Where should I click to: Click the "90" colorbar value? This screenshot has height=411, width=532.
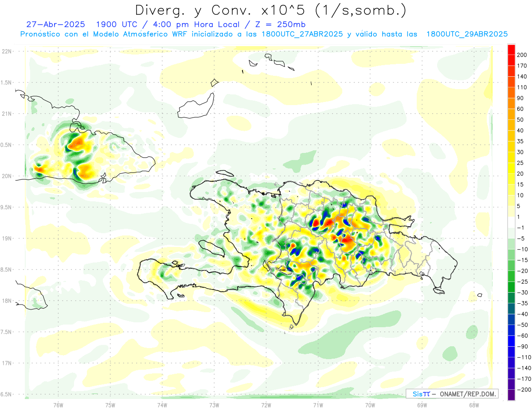(x=520, y=98)
